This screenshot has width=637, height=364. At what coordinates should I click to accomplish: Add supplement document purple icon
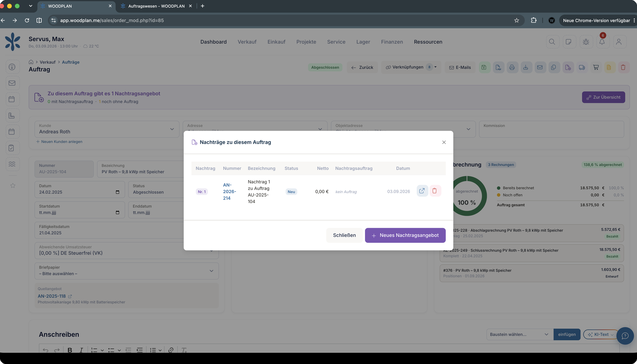pyautogui.click(x=568, y=67)
